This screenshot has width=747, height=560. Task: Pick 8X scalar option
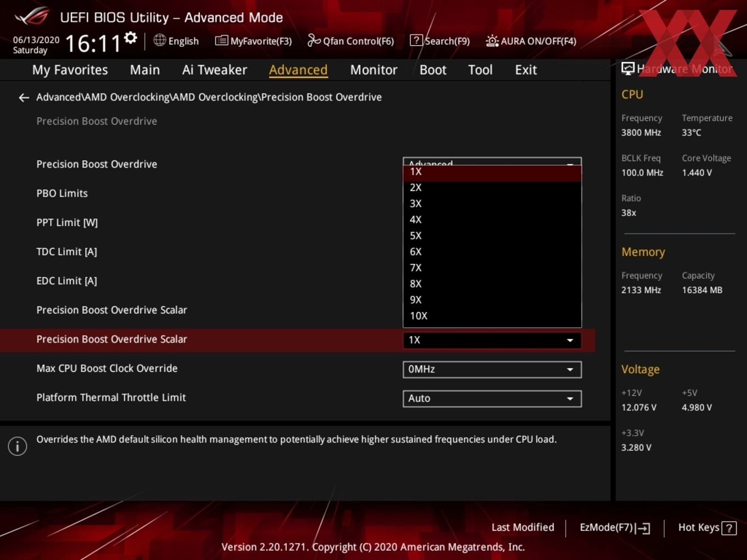tap(492, 284)
